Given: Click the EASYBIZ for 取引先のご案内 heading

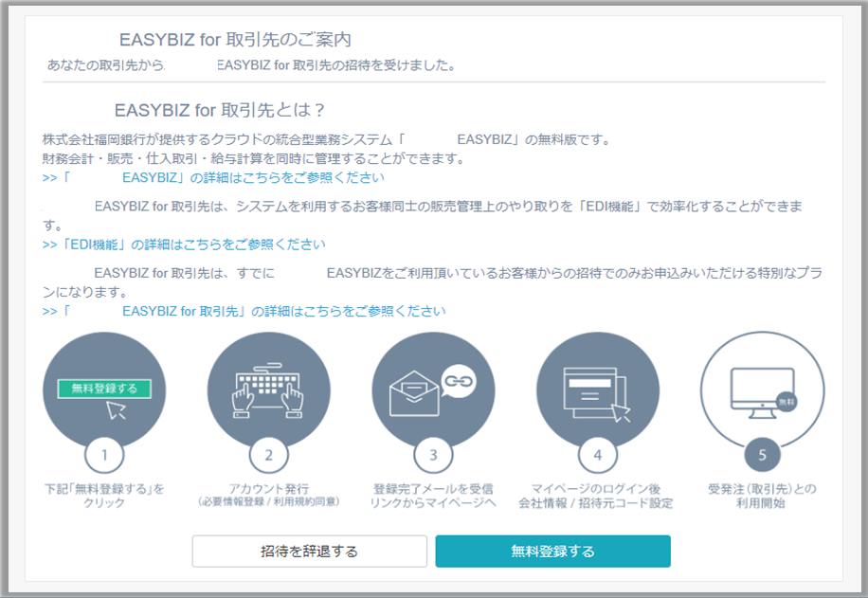Looking at the screenshot, I should (235, 40).
